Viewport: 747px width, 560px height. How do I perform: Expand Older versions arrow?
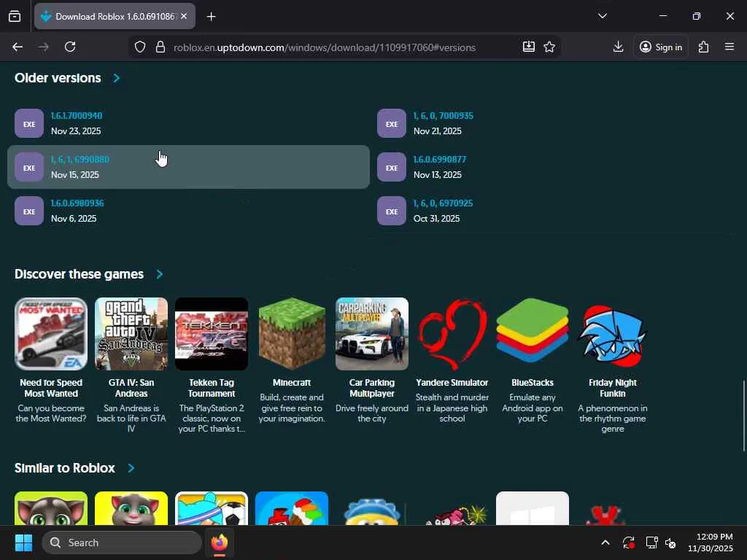(116, 77)
